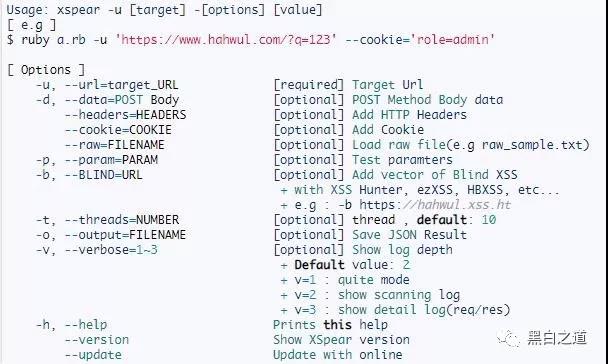The image size is (608, 364).
Task: Click the --verbose=1~3 option text
Action: 111,250
